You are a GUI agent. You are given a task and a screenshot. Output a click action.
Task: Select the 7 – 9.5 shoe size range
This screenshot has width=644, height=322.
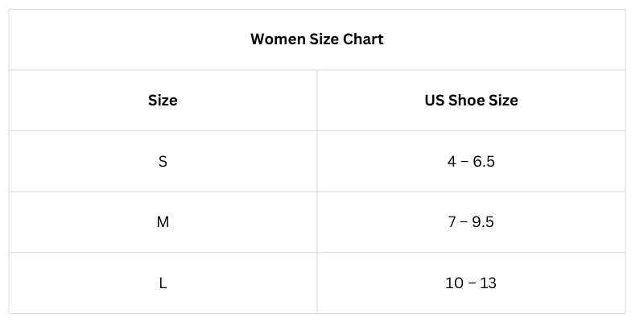(471, 222)
